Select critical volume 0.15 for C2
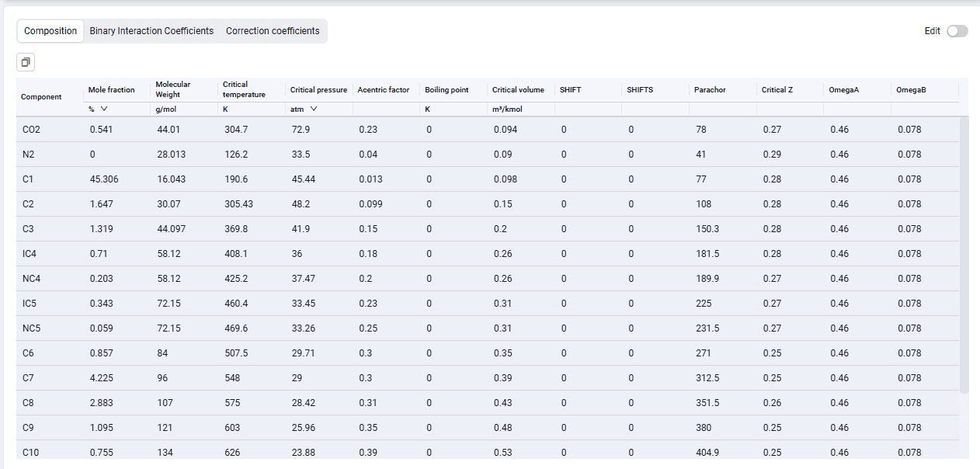 tap(502, 204)
